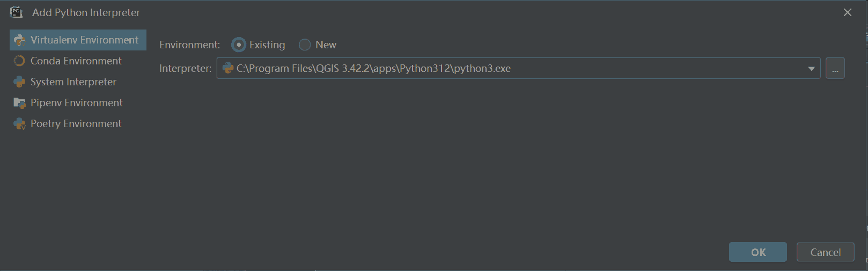Open the interpreter path combo box
This screenshot has width=868, height=271.
coord(515,68)
